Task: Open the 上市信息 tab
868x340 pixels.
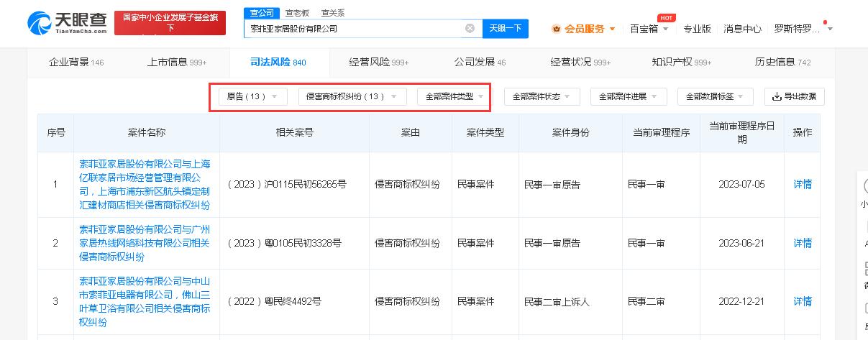Action: pos(177,62)
